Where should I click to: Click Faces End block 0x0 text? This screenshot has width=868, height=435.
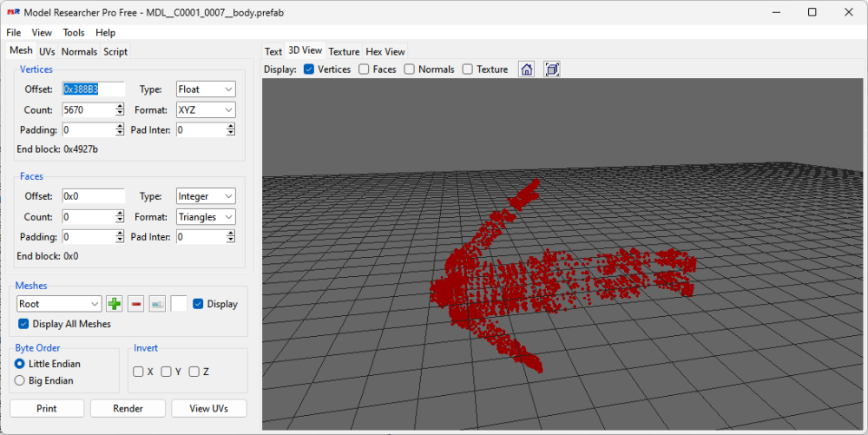[x=48, y=256]
